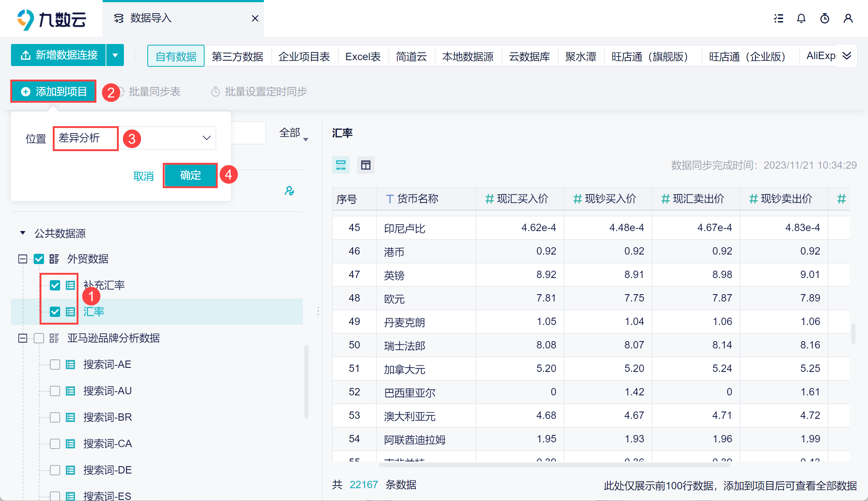Screen dimensions: 868x501
Task: Open the 位置 差异分析 dropdown
Action: tap(135, 138)
